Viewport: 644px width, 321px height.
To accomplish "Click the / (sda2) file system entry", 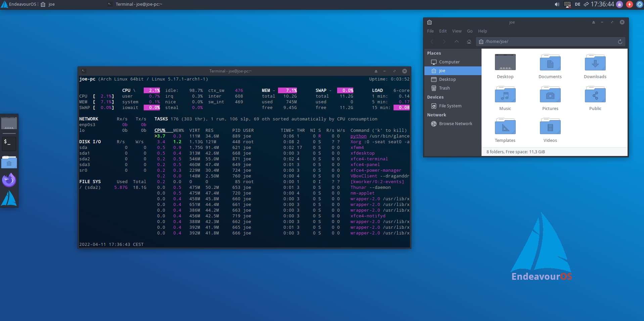I will point(90,188).
